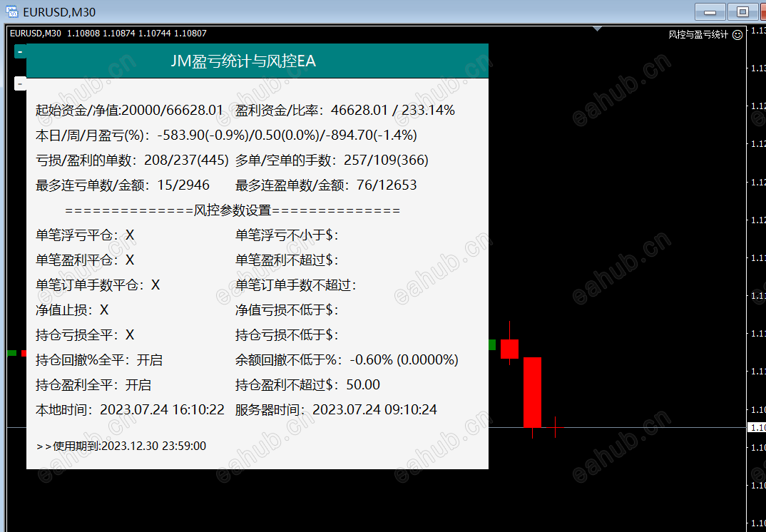
Task: Click the EURUSD,M30 window title text
Action: point(59,12)
